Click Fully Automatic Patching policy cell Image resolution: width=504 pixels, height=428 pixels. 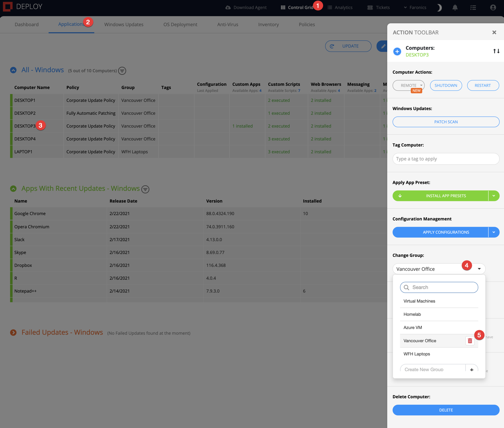(x=91, y=113)
